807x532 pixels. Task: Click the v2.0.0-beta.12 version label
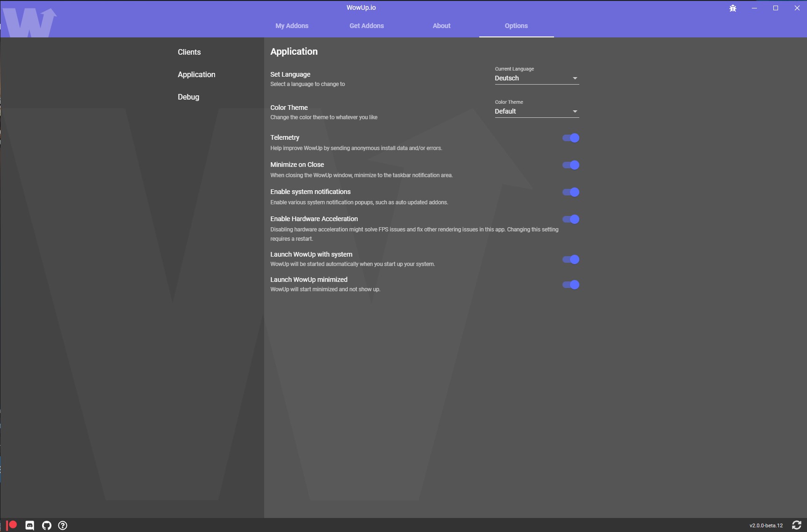pos(766,525)
